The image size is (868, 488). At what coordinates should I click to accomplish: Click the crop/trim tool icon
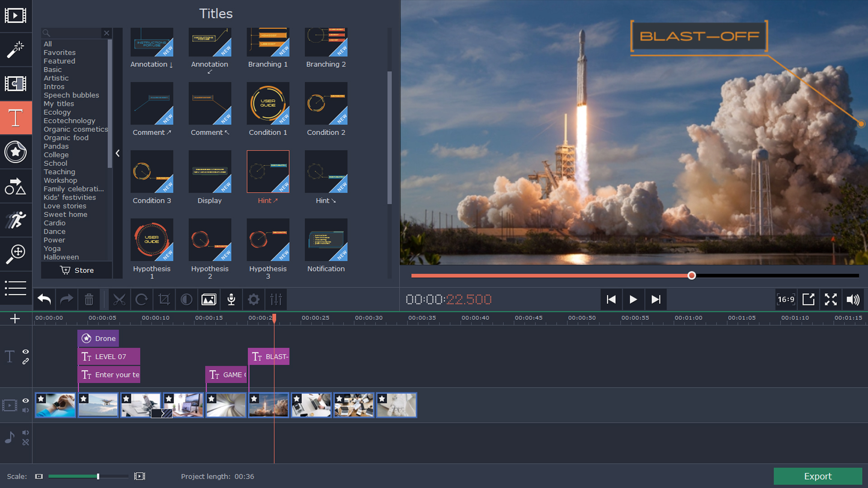[164, 300]
